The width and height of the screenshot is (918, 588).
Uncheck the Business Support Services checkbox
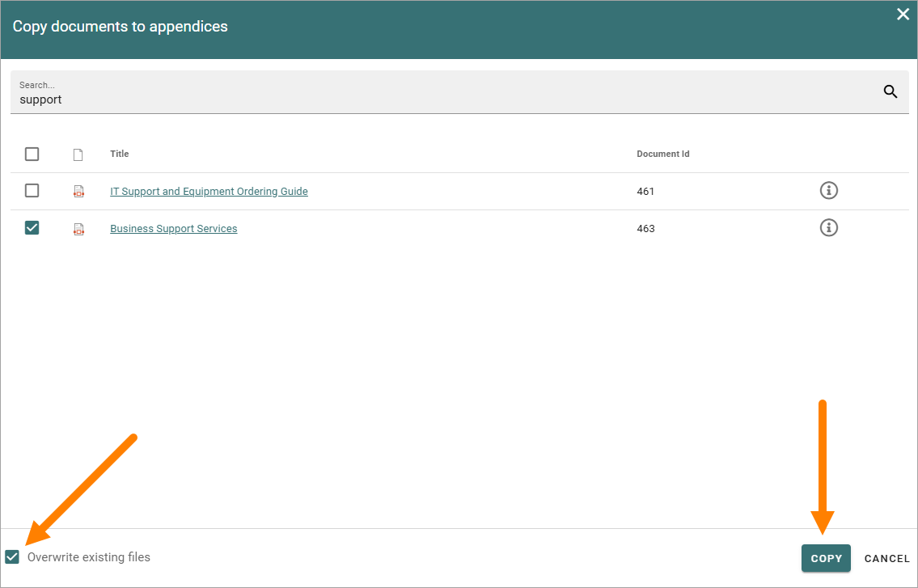point(32,228)
